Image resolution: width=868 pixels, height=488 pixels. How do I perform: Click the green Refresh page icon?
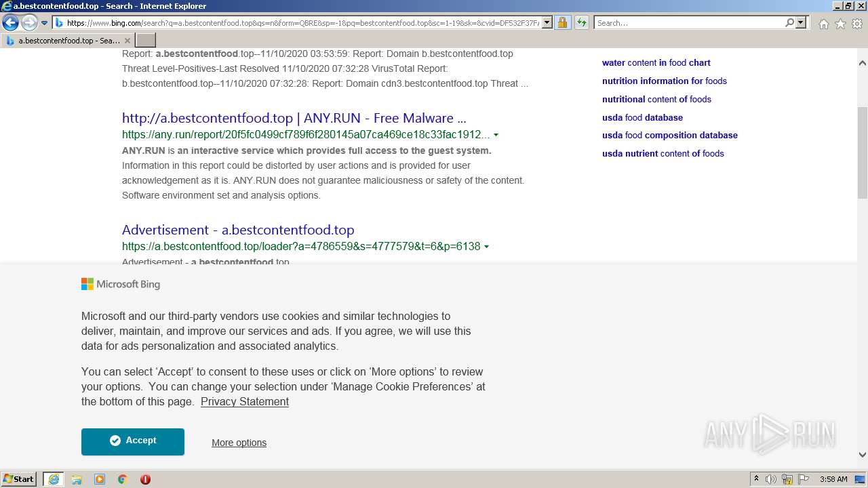[x=582, y=23]
